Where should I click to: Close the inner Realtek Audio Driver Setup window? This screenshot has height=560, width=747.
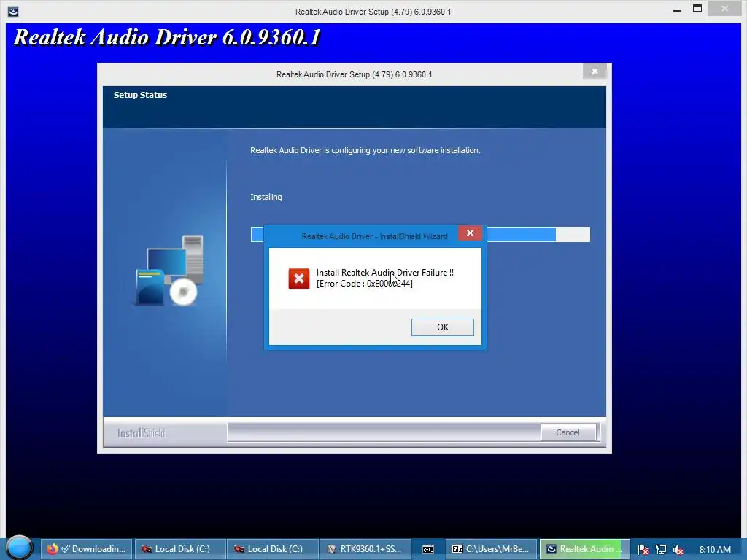click(595, 71)
